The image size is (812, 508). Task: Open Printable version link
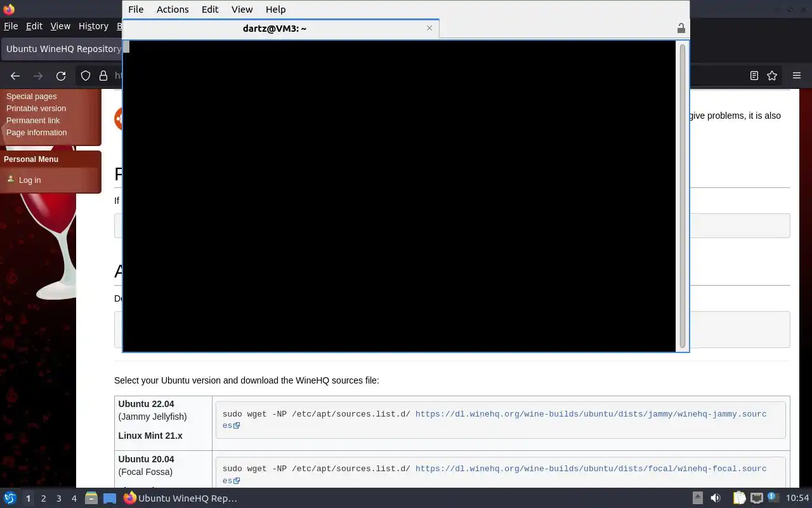pyautogui.click(x=36, y=109)
